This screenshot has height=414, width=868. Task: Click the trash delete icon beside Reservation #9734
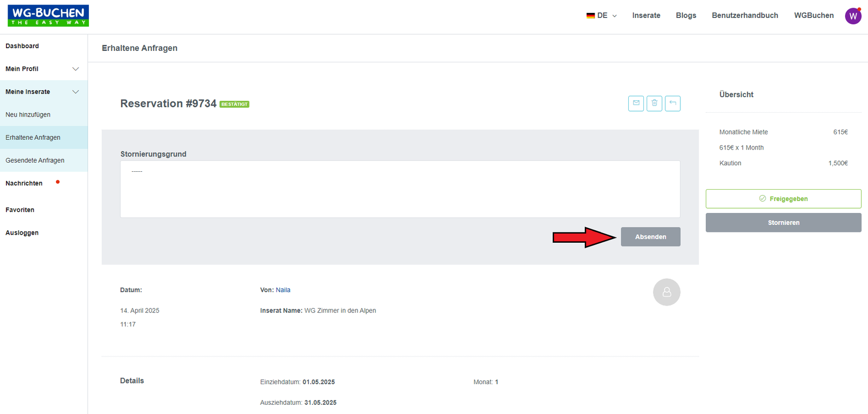tap(654, 103)
